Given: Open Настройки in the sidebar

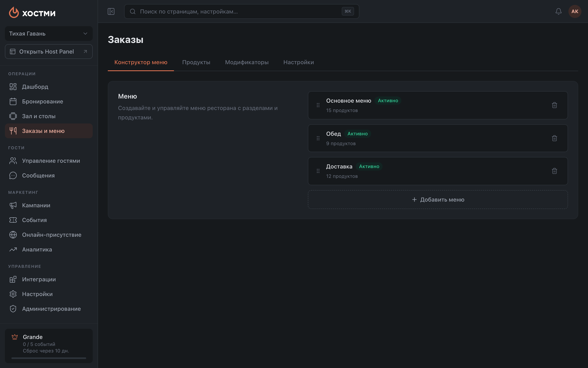Looking at the screenshot, I should click(x=49, y=294).
